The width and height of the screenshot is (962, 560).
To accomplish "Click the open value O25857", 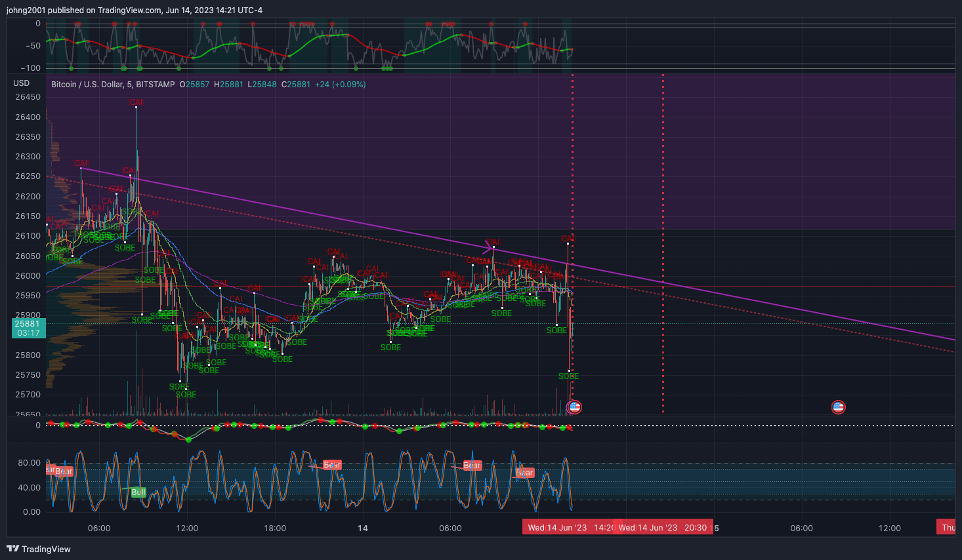I will [x=194, y=85].
